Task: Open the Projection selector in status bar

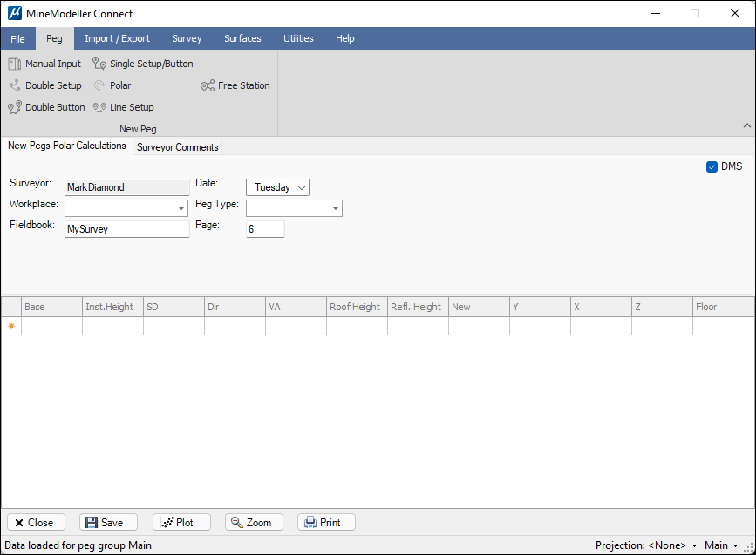Action: [x=645, y=545]
